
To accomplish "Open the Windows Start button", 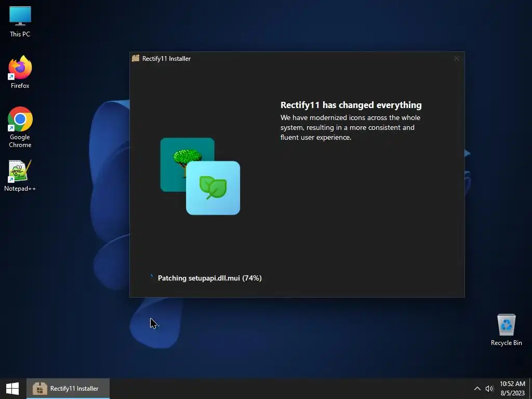I will tap(12, 389).
